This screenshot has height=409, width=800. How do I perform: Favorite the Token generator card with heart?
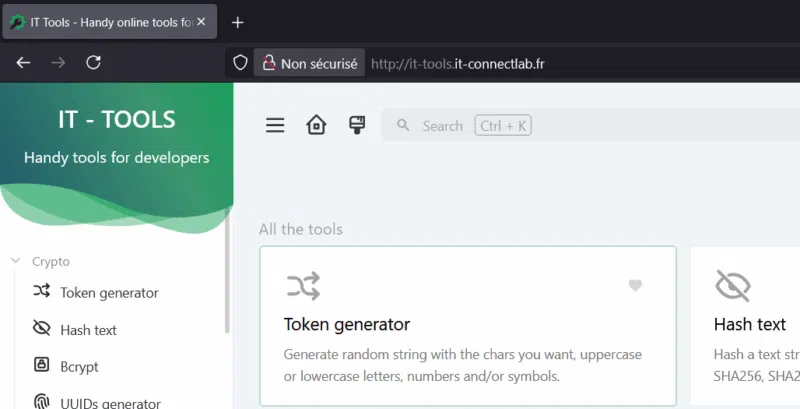click(635, 286)
